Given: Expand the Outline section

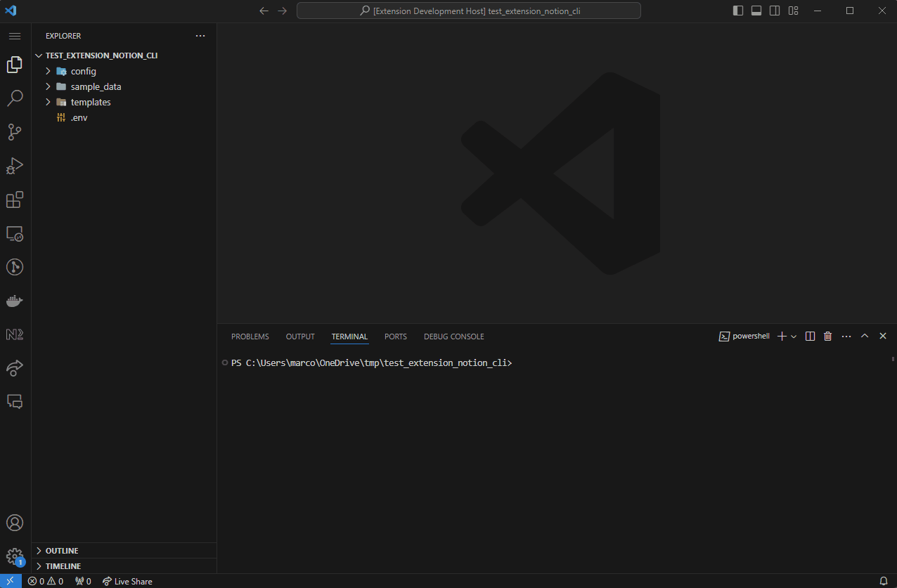Looking at the screenshot, I should pos(124,551).
